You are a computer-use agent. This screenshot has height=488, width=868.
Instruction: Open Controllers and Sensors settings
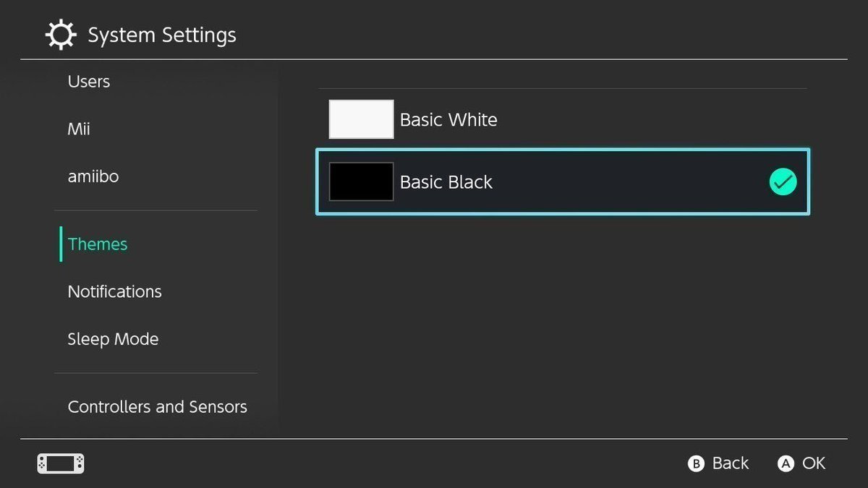157,406
